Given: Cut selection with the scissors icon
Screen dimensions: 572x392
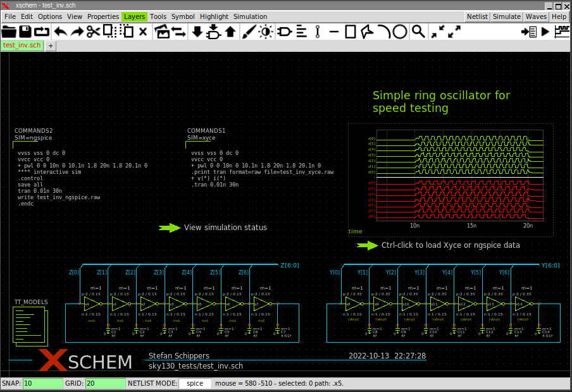Looking at the screenshot, I should [93, 31].
